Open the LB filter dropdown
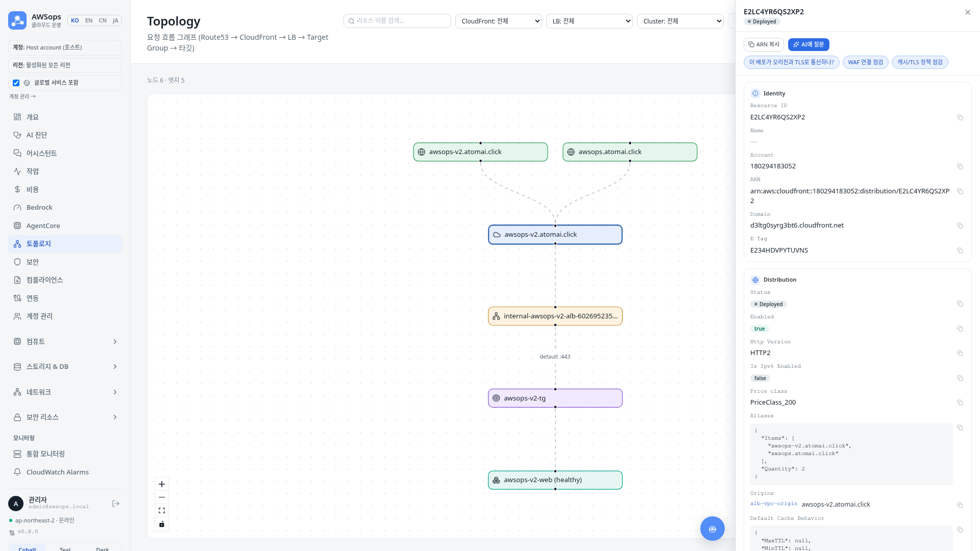This screenshot has width=980, height=551. click(x=590, y=21)
